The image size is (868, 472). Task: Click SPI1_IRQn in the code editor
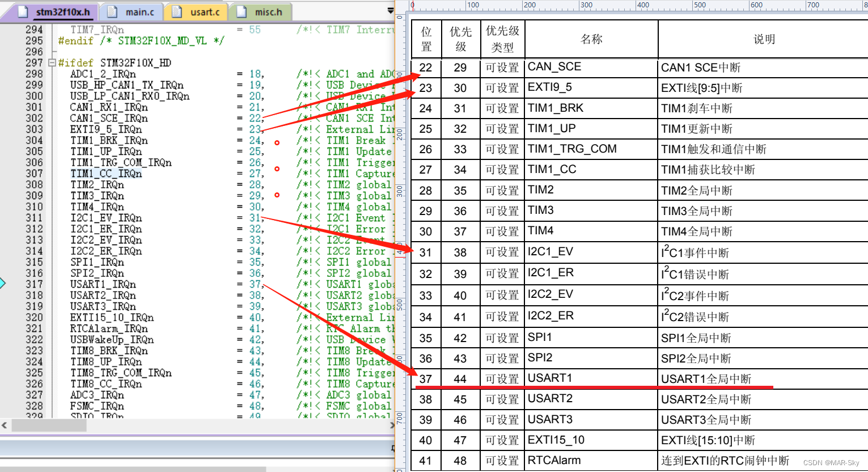coord(97,262)
